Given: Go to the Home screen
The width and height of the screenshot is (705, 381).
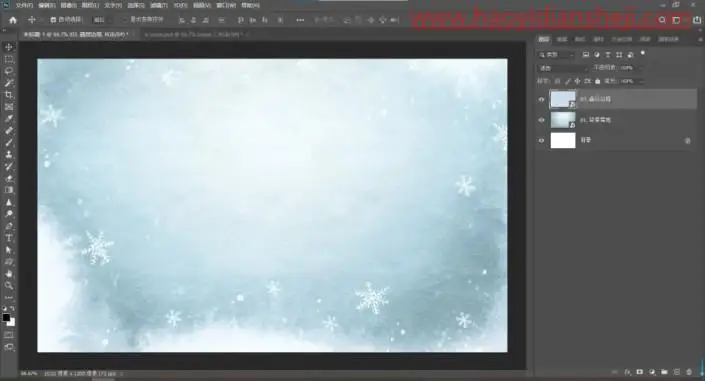Looking at the screenshot, I should (13, 20).
